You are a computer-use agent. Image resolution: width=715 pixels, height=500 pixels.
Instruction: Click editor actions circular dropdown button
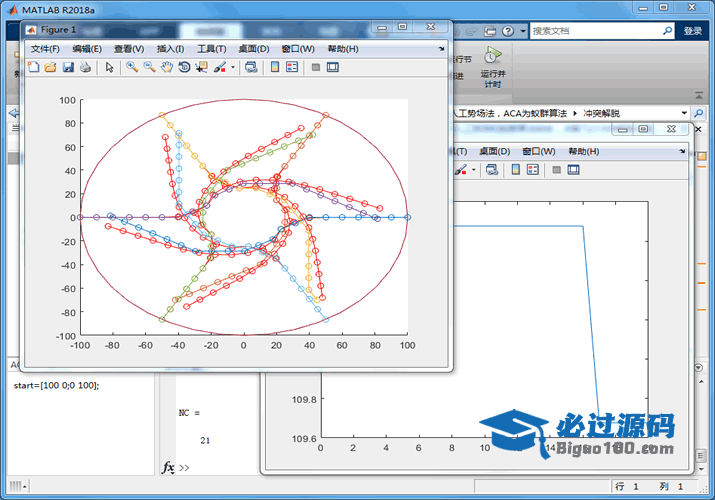click(x=698, y=367)
